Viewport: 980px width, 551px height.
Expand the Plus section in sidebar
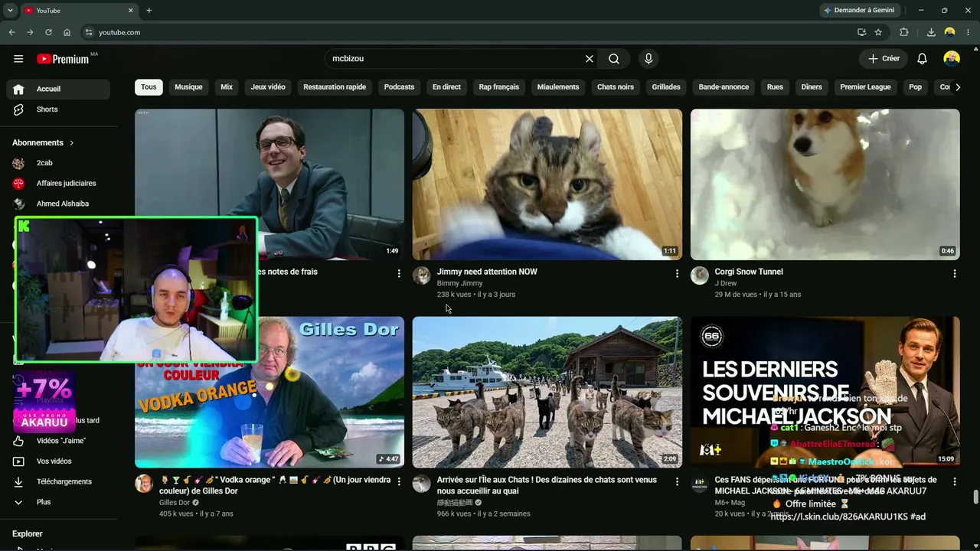point(58,502)
